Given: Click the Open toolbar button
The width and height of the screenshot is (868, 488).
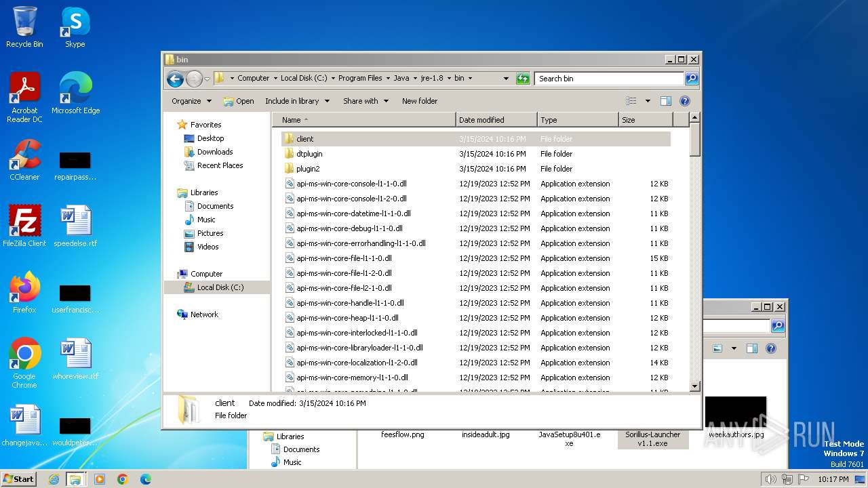Looking at the screenshot, I should tap(239, 101).
